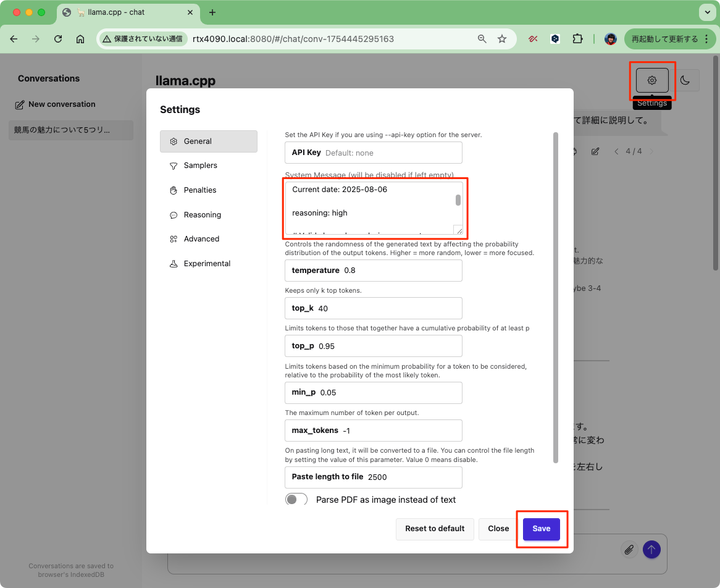Click the browser forward arrow
Viewport: 720px width, 588px height.
[x=36, y=39]
